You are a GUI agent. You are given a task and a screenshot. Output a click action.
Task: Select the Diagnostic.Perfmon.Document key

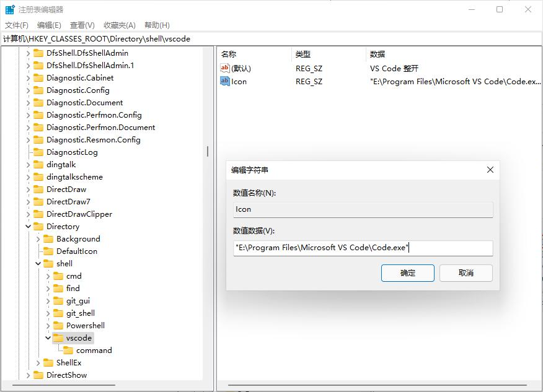click(x=101, y=128)
